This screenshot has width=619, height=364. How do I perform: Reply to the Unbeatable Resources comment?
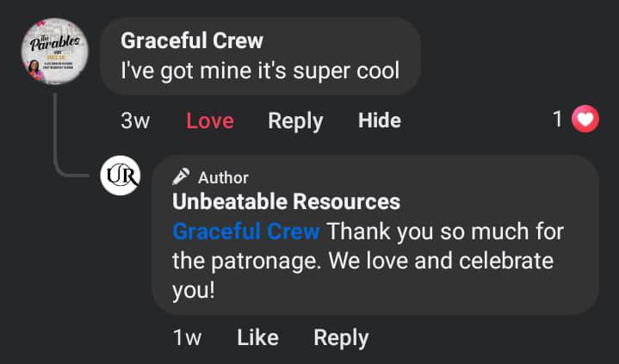341,338
